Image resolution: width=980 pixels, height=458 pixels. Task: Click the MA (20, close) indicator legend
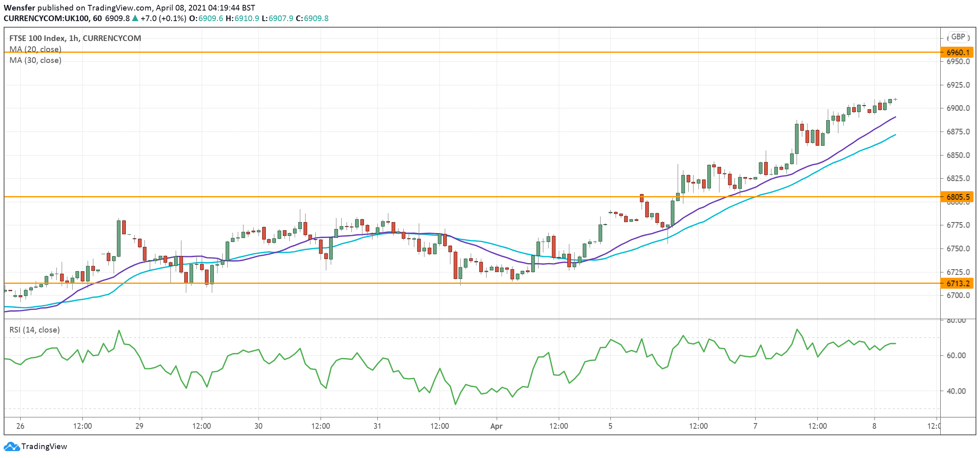click(x=35, y=49)
